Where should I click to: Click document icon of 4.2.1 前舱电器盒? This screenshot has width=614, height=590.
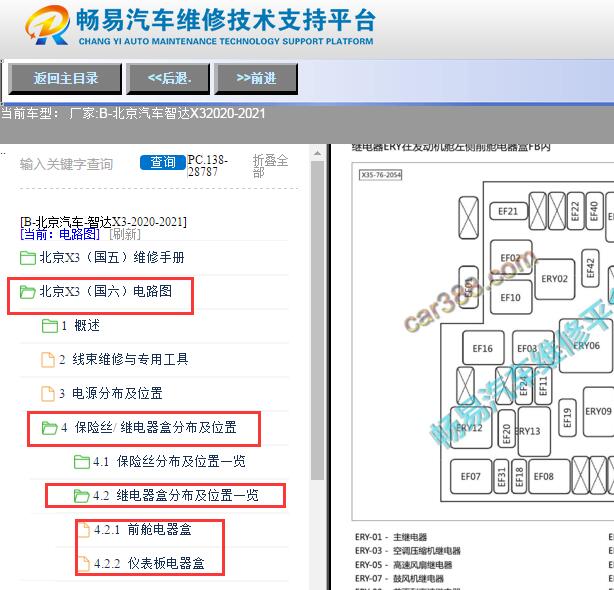coord(84,530)
